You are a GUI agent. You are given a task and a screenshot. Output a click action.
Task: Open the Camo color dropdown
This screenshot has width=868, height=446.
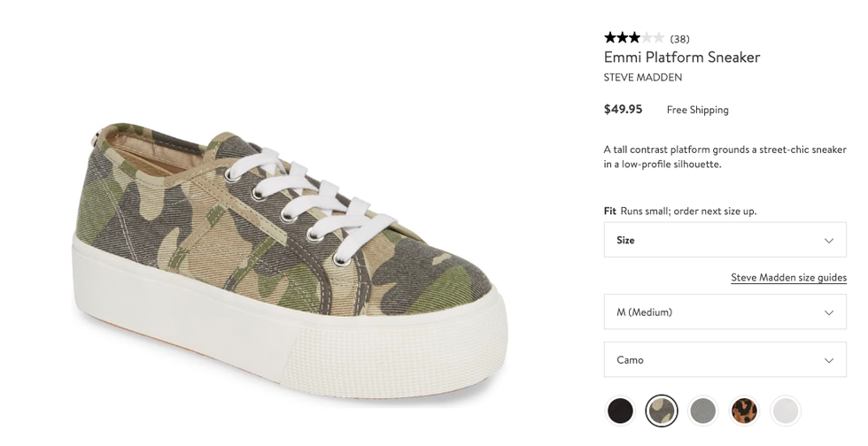click(724, 360)
